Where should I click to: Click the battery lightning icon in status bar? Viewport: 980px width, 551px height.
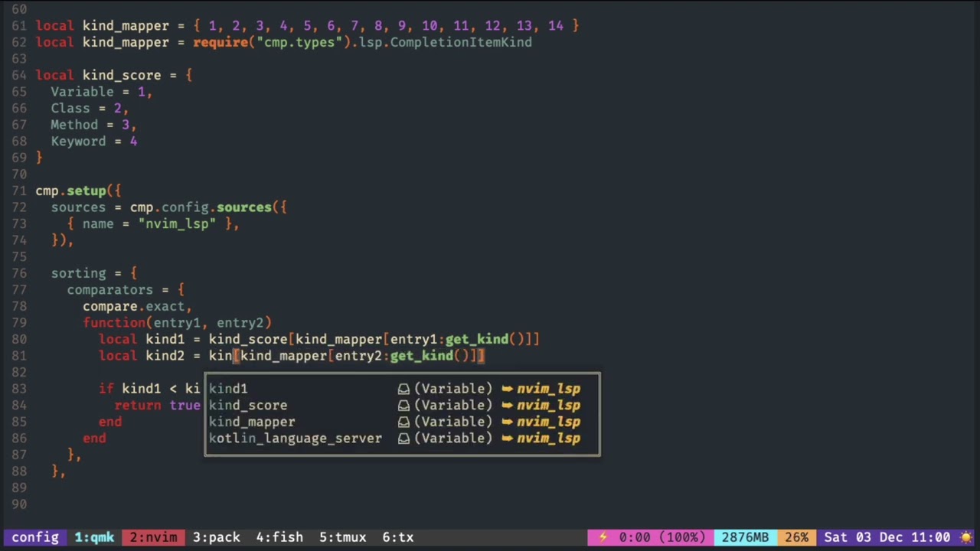click(x=603, y=537)
